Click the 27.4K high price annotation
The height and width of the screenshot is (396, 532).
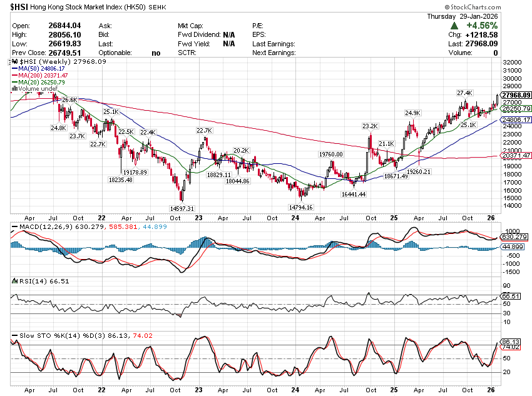point(464,93)
